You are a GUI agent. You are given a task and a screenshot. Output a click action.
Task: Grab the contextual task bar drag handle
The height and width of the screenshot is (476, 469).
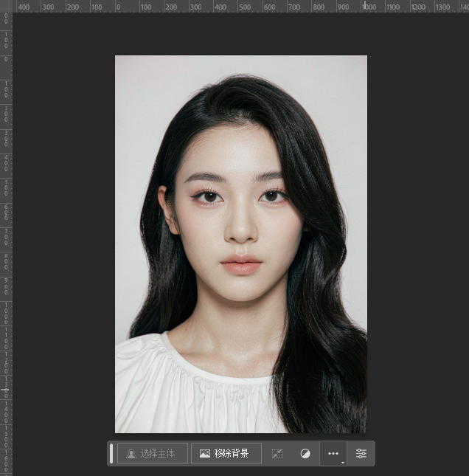[111, 453]
